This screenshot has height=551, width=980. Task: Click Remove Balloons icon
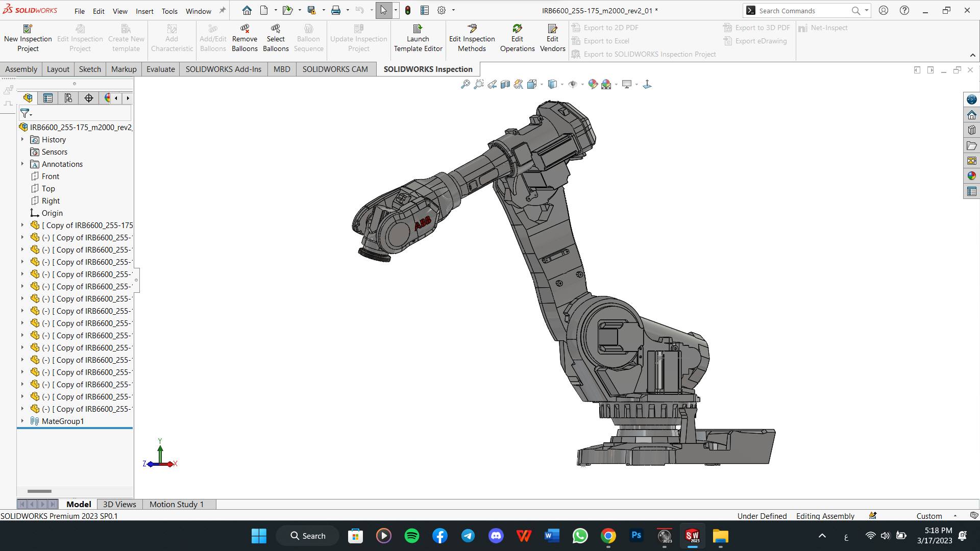(245, 29)
